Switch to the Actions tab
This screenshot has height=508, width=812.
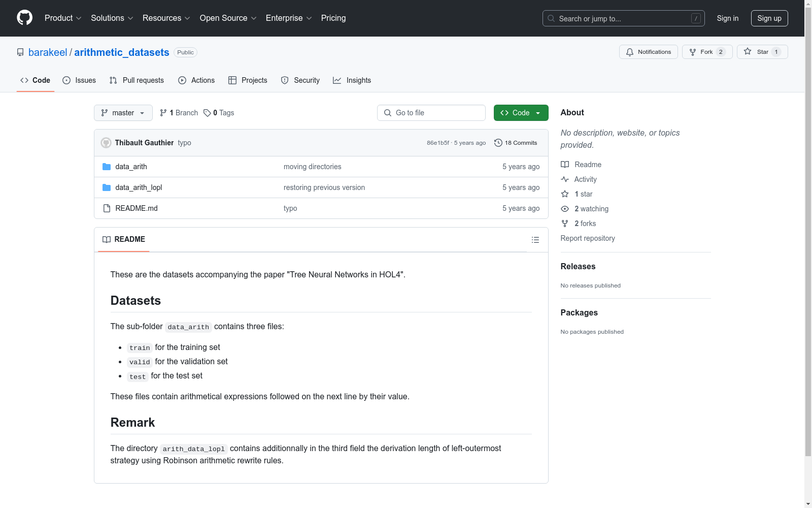pos(196,80)
